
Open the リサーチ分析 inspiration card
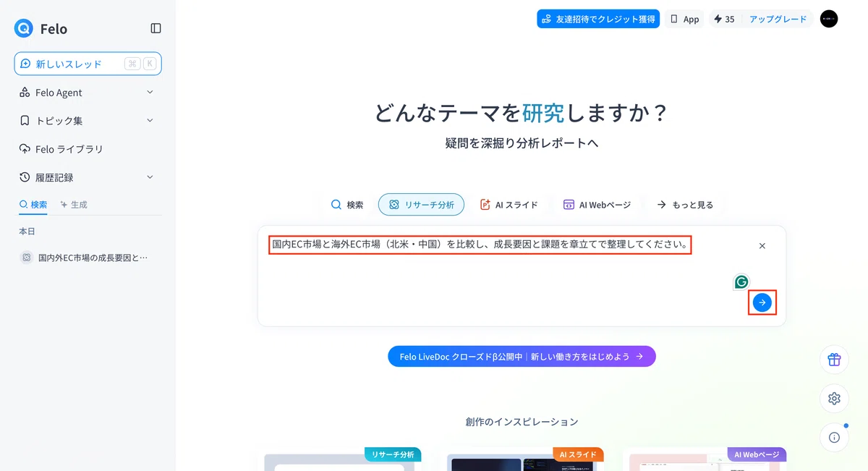[x=339, y=459]
